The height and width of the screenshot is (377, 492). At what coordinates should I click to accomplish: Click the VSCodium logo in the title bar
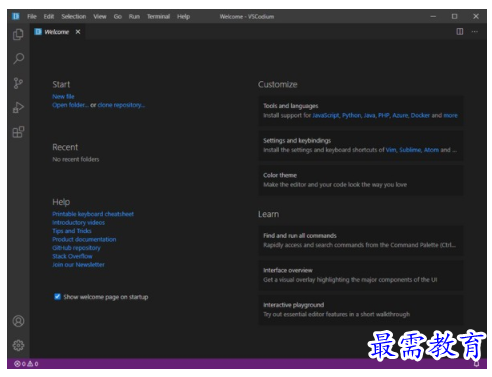[16, 16]
